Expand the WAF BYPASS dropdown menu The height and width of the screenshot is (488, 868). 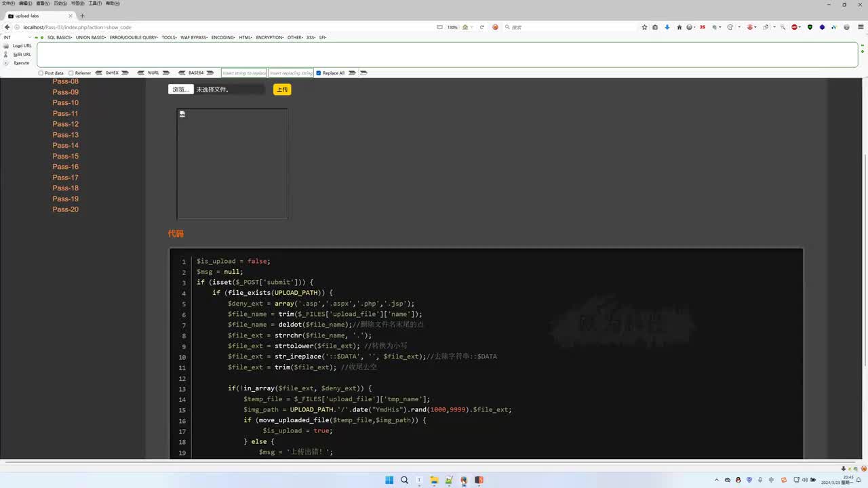194,37
